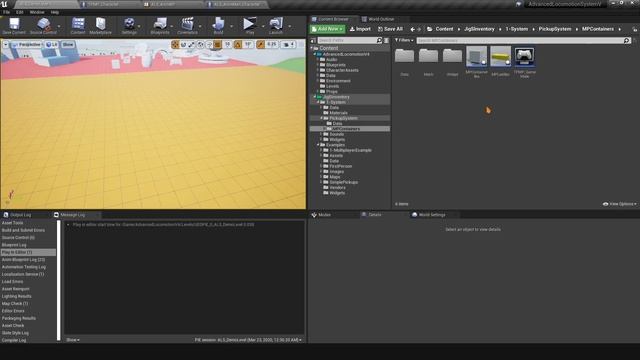640x360 pixels.
Task: Click Play to start play-in-editor
Action: (249, 26)
